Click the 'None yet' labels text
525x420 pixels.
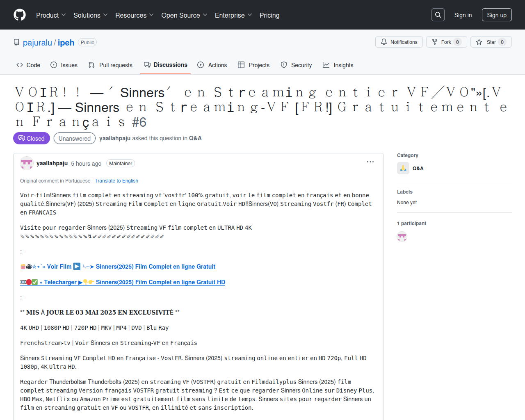[407, 203]
